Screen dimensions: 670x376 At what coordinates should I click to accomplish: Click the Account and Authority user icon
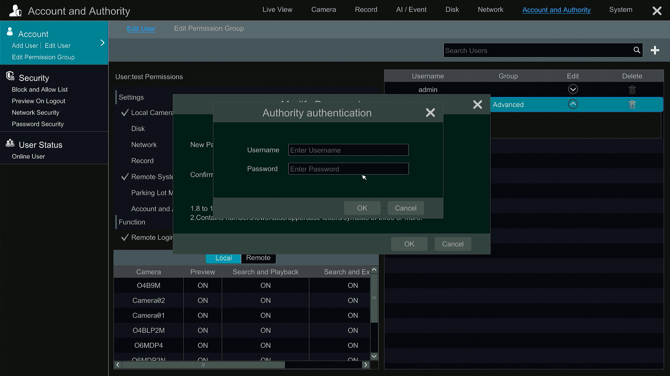(x=15, y=10)
